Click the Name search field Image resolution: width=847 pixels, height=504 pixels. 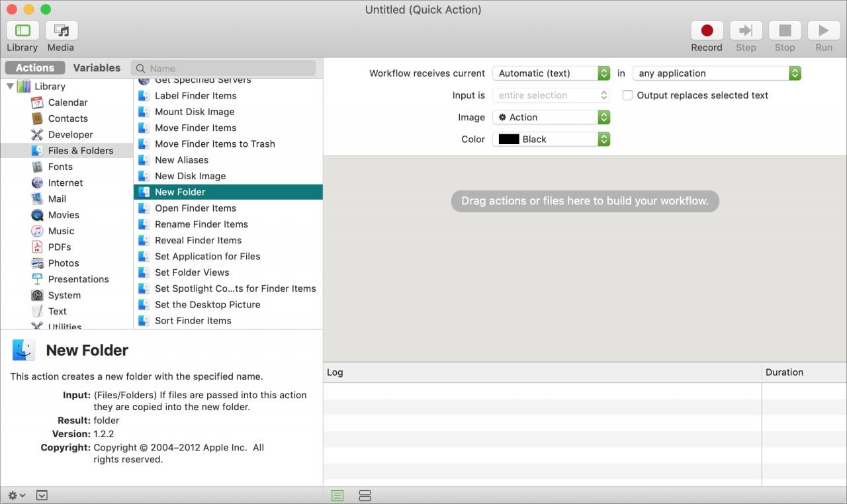(x=224, y=68)
